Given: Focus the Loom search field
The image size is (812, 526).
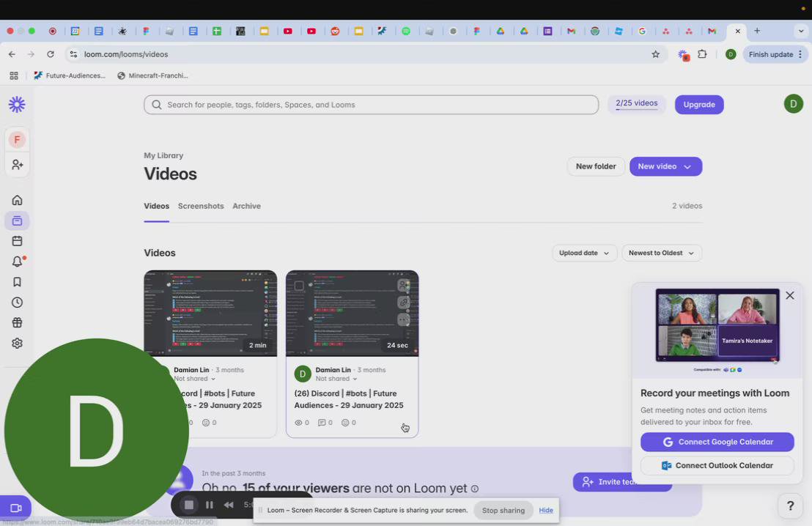Looking at the screenshot, I should point(372,105).
